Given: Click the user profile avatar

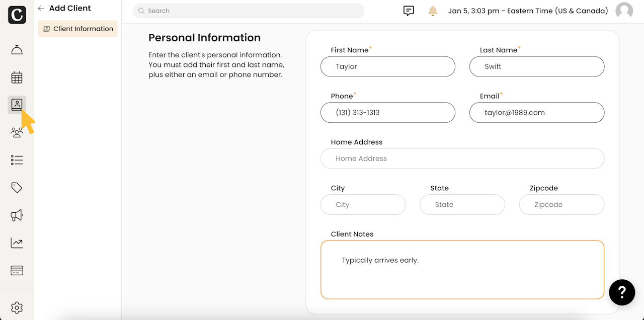Looking at the screenshot, I should [x=624, y=11].
